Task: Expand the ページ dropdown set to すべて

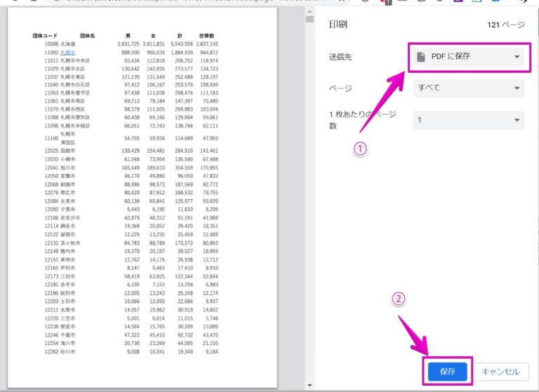Action: (468, 88)
